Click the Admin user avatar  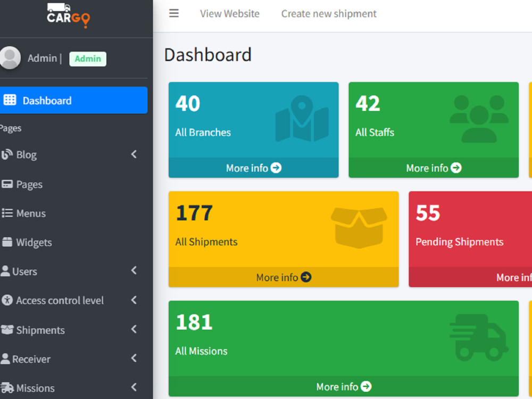[x=10, y=57]
